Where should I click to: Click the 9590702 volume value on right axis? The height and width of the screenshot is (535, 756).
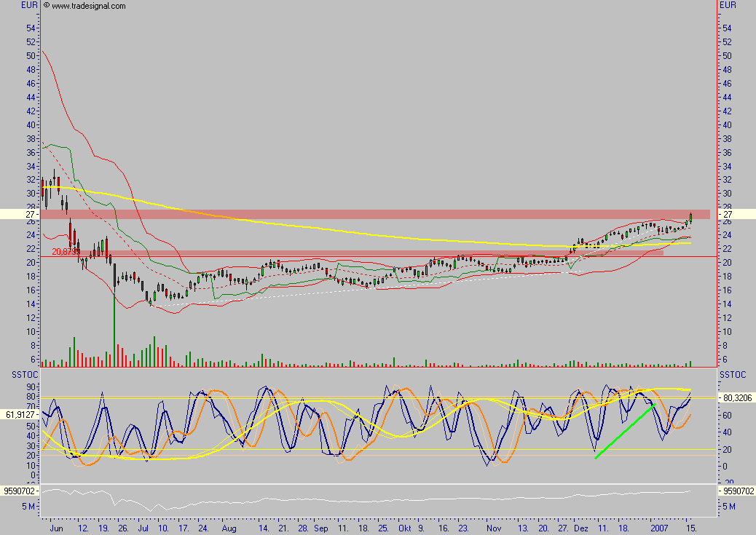pos(737,491)
